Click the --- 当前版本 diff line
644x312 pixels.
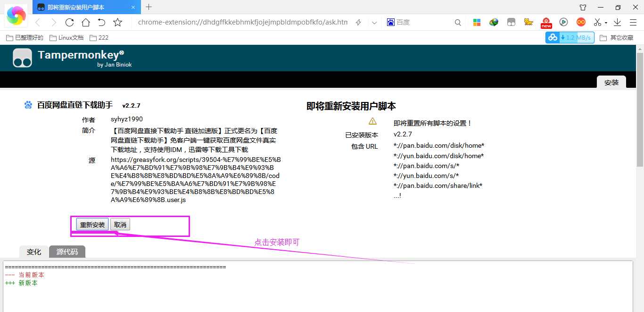coord(25,275)
